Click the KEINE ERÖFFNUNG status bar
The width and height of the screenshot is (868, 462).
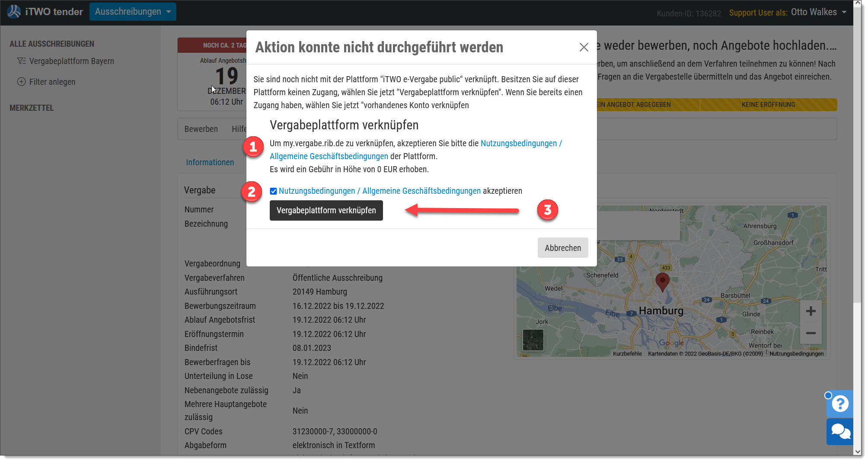pos(769,105)
